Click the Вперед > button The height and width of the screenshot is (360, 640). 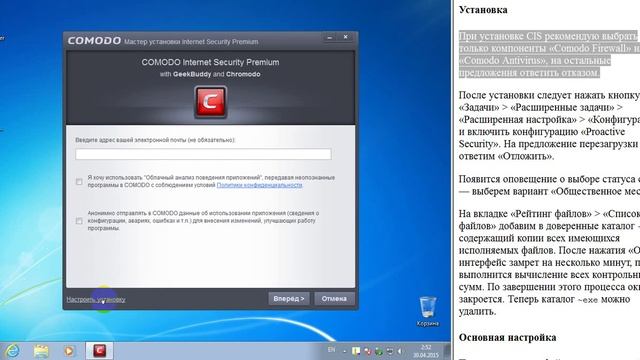pos(289,298)
